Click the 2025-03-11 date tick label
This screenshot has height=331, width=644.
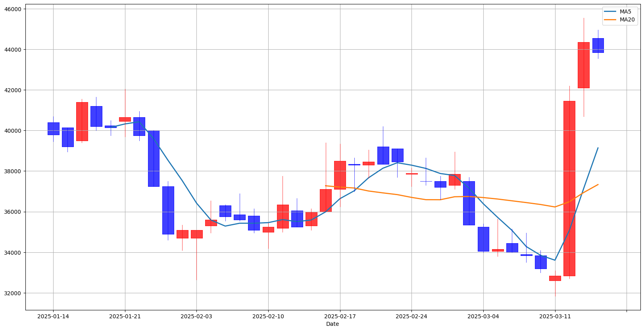(555, 316)
